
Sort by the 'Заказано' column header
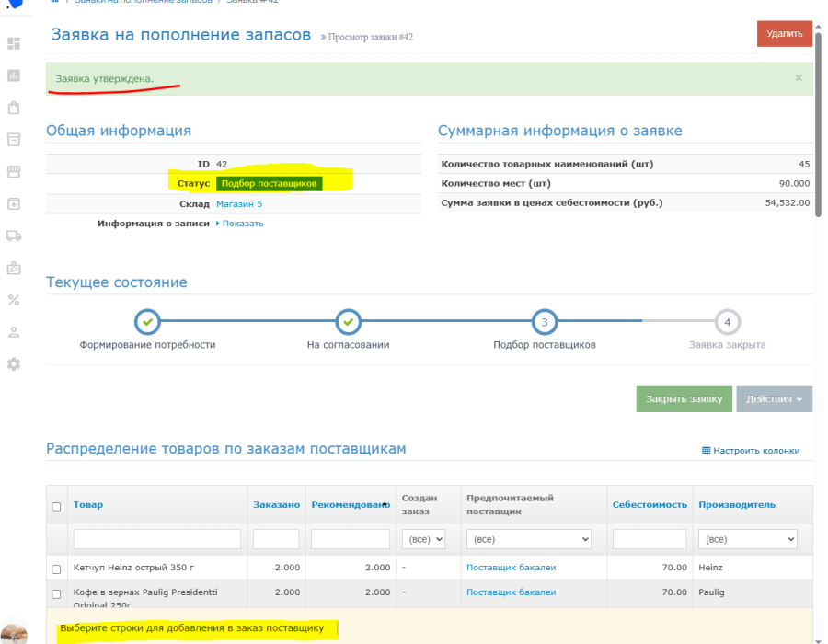(x=276, y=505)
